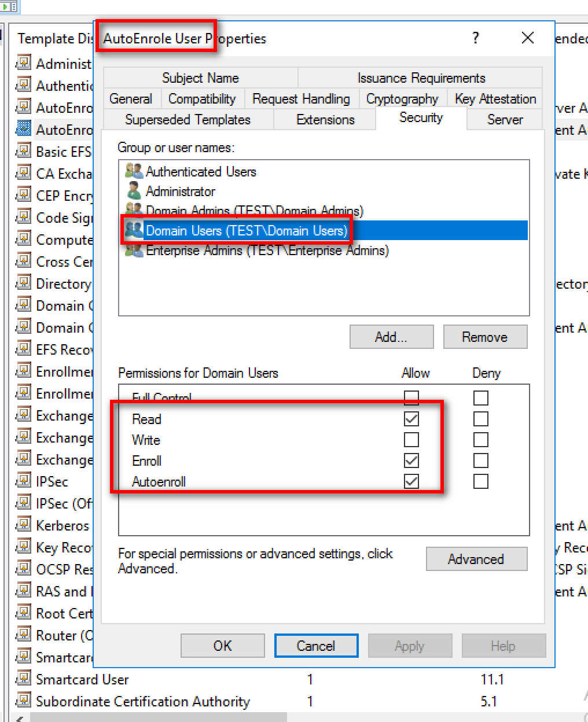Enable the Allow Write checkbox
The height and width of the screenshot is (722, 588).
pyautogui.click(x=411, y=440)
